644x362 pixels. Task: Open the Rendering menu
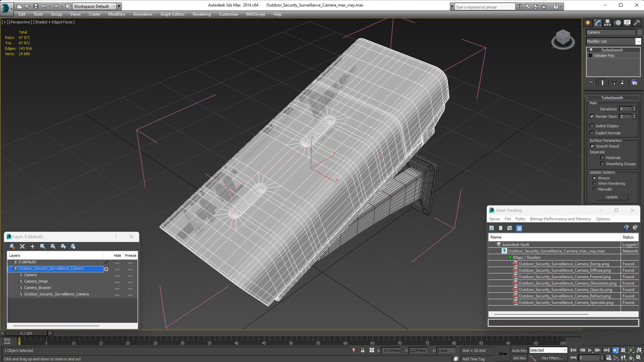click(201, 14)
